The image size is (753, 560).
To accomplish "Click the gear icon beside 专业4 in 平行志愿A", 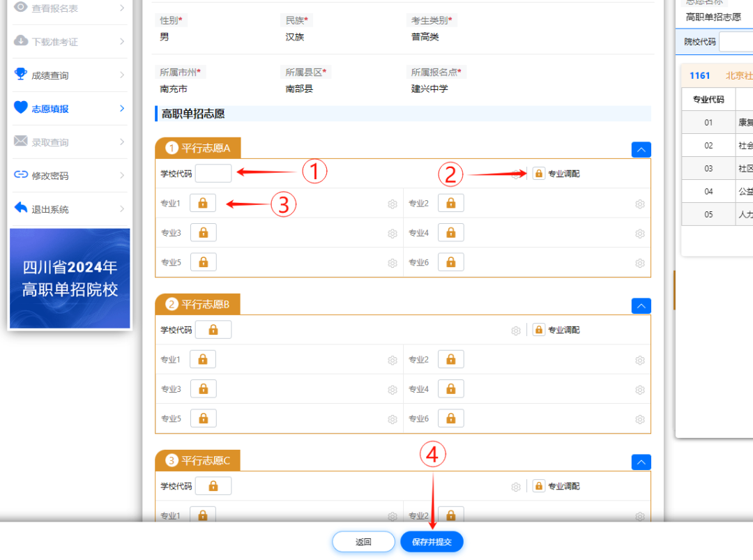I will (x=639, y=234).
